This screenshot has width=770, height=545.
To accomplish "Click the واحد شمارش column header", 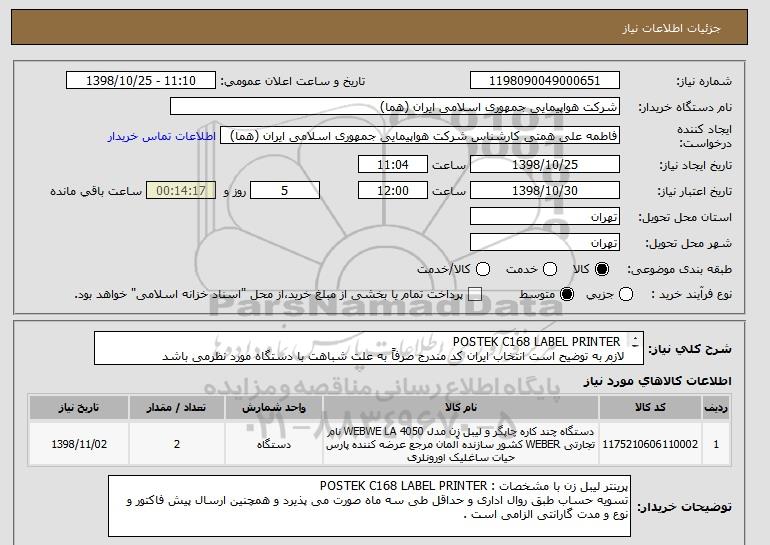I will click(x=274, y=408).
